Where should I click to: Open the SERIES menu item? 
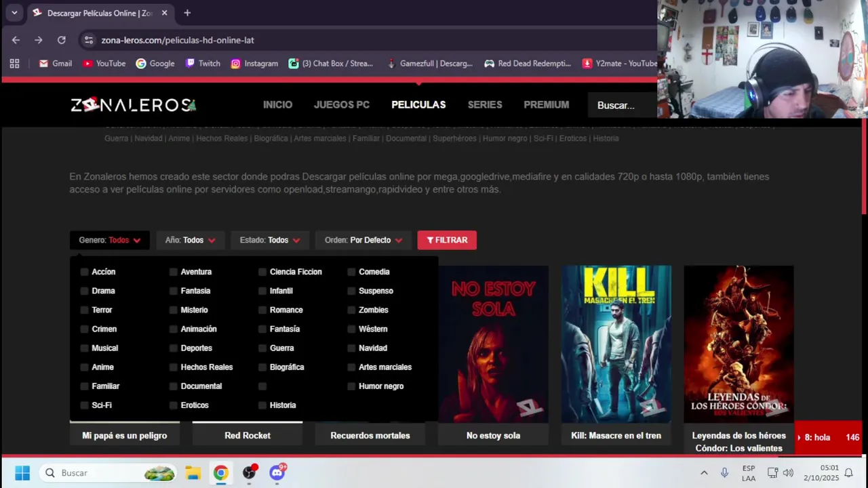tap(485, 105)
